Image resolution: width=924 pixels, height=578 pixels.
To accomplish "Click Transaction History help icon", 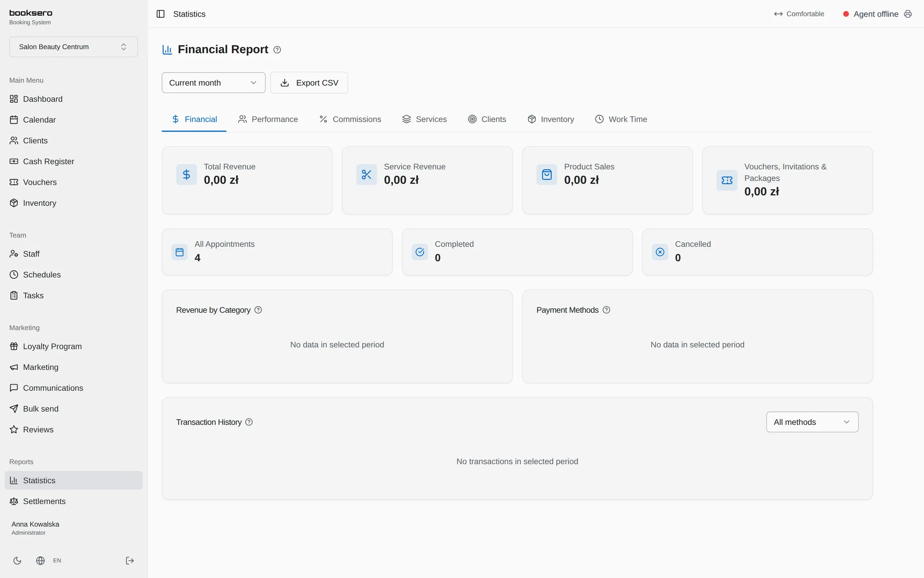I will (x=249, y=422).
